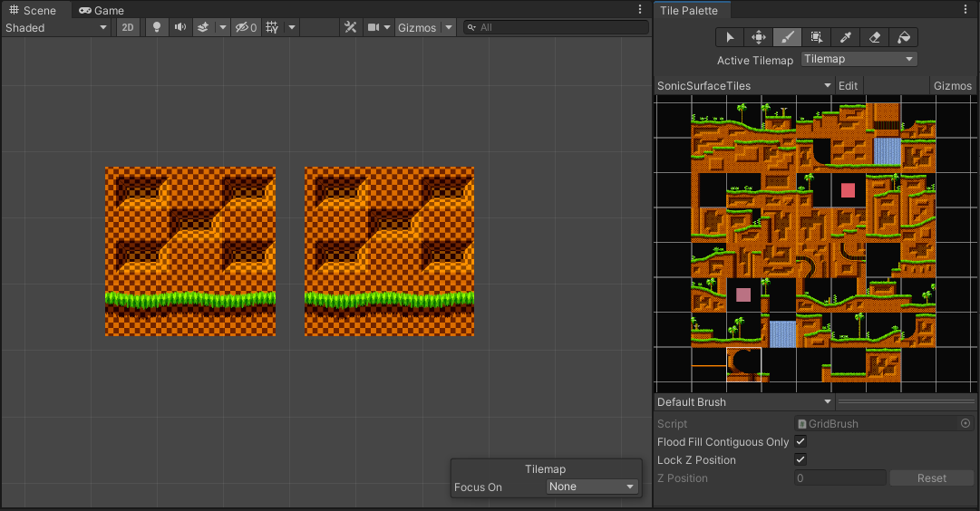Viewport: 980px width, 511px height.
Task: Switch to the Eraser tool
Action: [x=874, y=37]
